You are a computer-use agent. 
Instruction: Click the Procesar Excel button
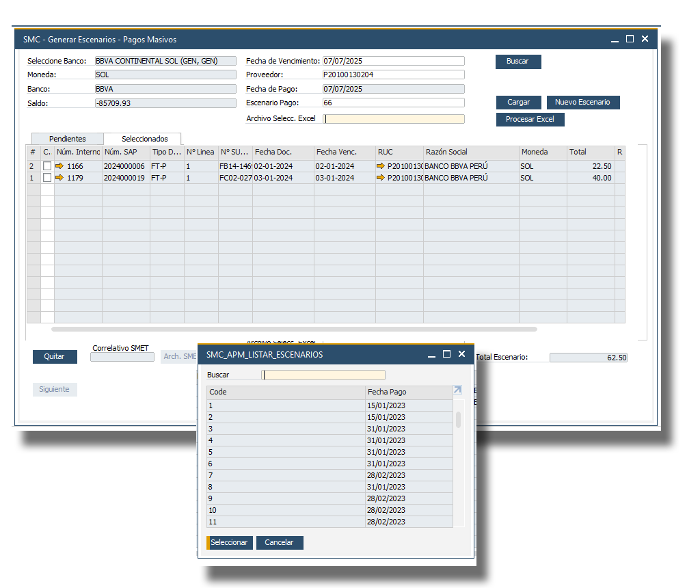530,119
